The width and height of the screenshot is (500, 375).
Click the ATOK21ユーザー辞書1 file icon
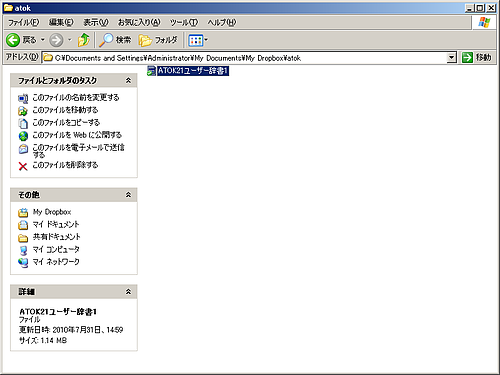151,71
